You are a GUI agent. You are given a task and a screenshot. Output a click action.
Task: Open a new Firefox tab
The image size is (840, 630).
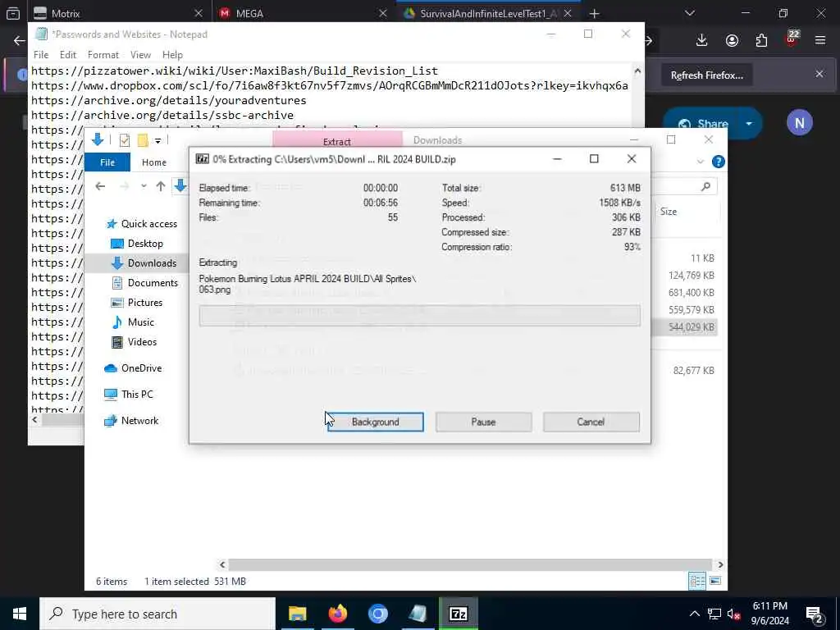coord(594,13)
